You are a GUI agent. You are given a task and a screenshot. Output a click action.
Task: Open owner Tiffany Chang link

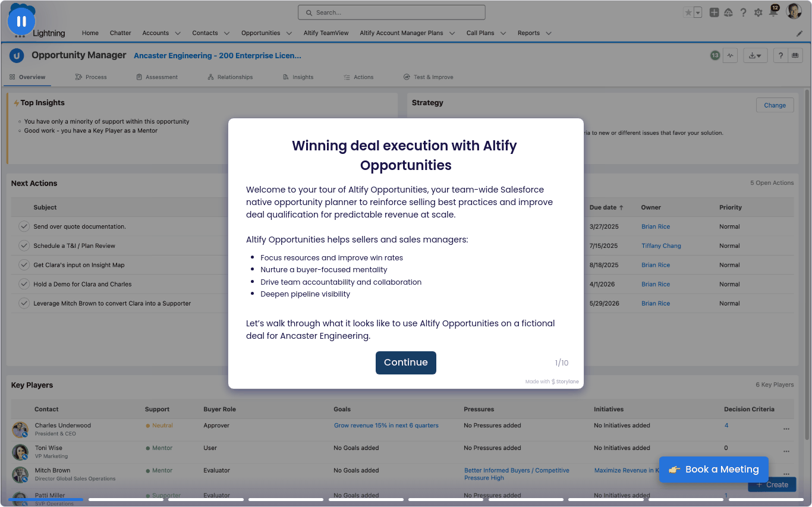point(661,246)
